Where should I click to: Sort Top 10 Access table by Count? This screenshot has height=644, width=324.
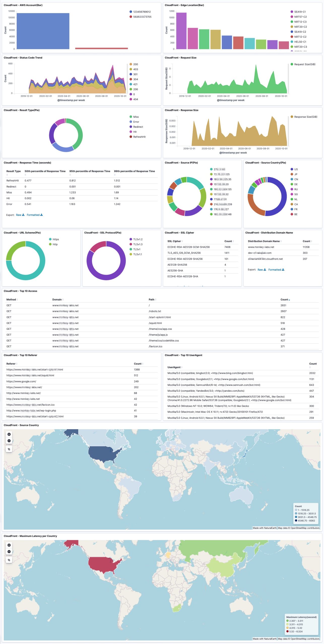[285, 300]
